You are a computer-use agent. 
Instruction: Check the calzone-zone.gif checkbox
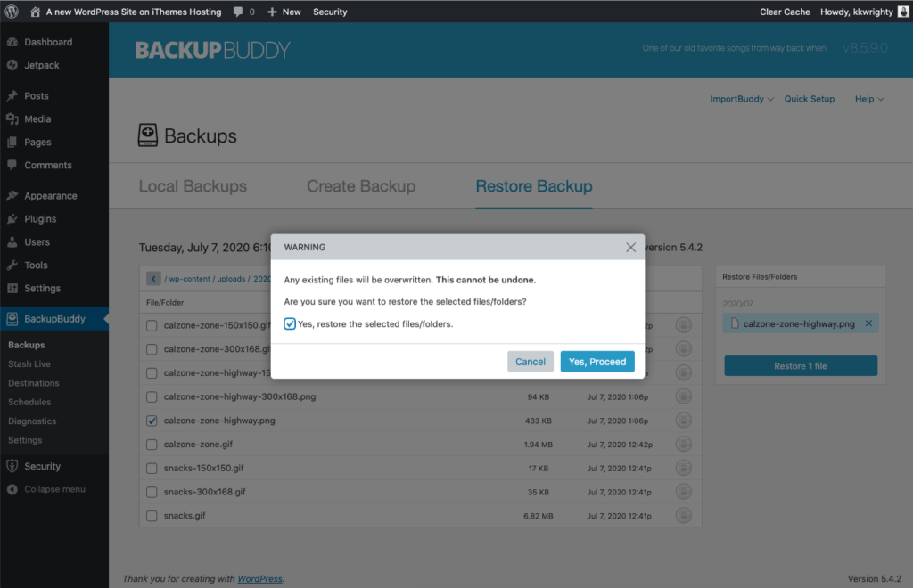click(x=152, y=445)
